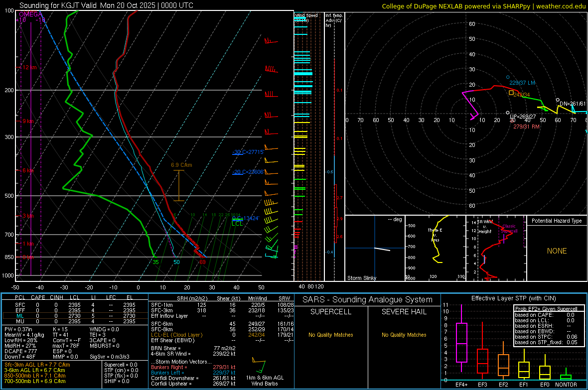588x390 pixels.
Task: Click the SR Wind v. Height inset label
Action: point(485,227)
